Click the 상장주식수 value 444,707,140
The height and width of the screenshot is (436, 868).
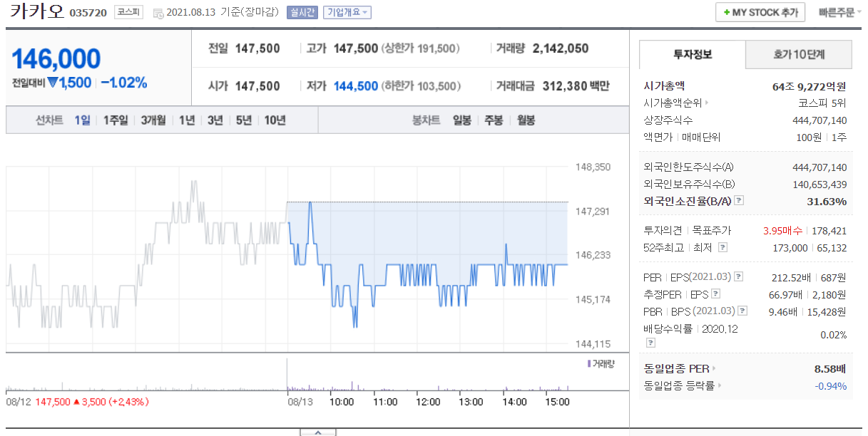[x=820, y=120]
